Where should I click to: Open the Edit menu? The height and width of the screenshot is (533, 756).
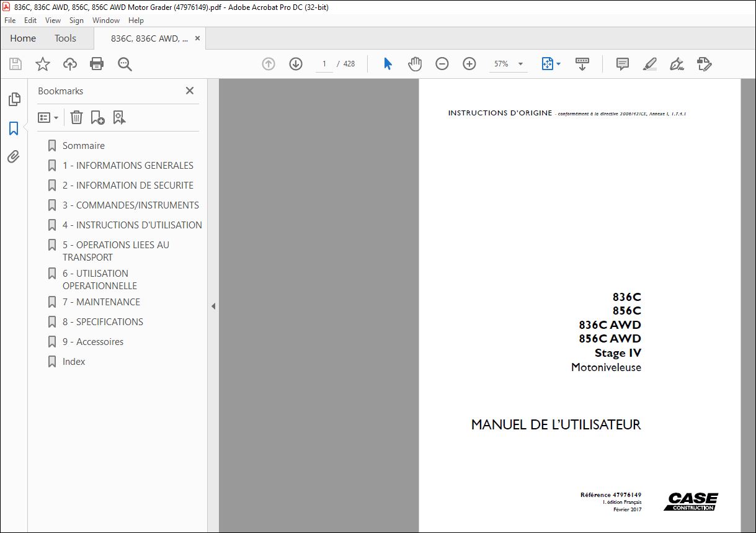pyautogui.click(x=30, y=20)
